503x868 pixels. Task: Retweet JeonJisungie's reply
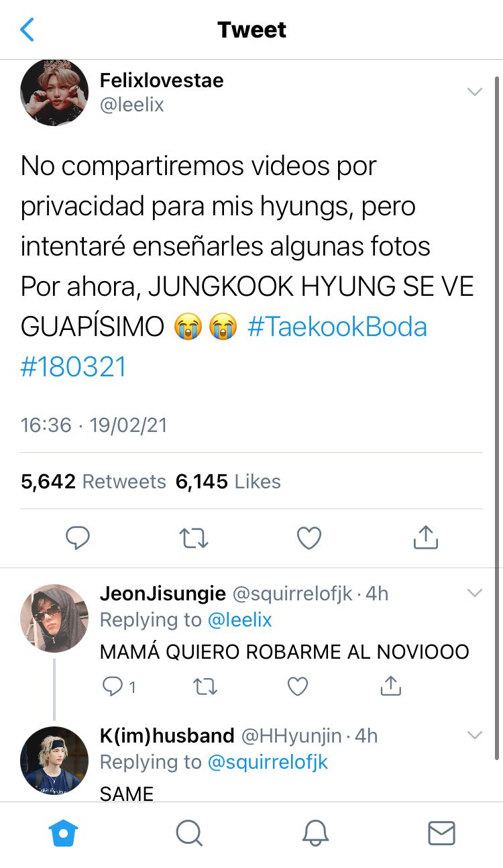click(x=205, y=686)
